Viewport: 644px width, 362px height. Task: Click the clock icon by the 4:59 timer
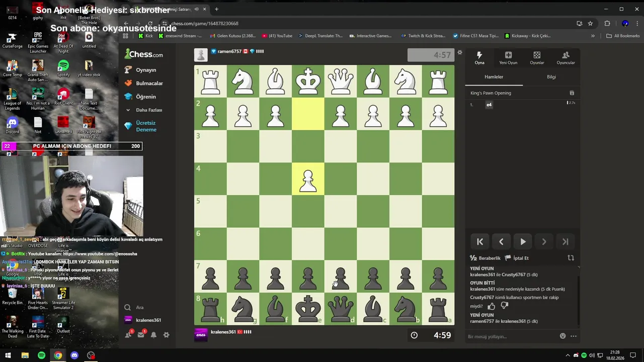[x=414, y=335]
